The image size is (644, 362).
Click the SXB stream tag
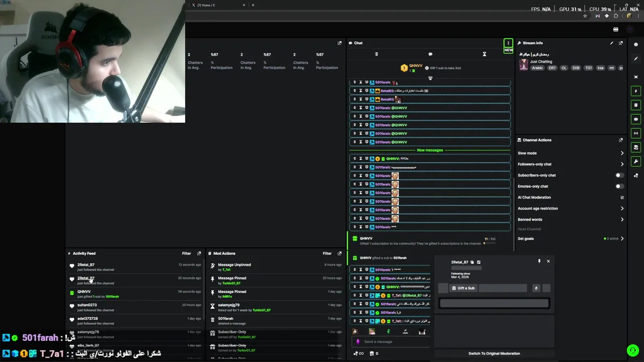click(576, 68)
